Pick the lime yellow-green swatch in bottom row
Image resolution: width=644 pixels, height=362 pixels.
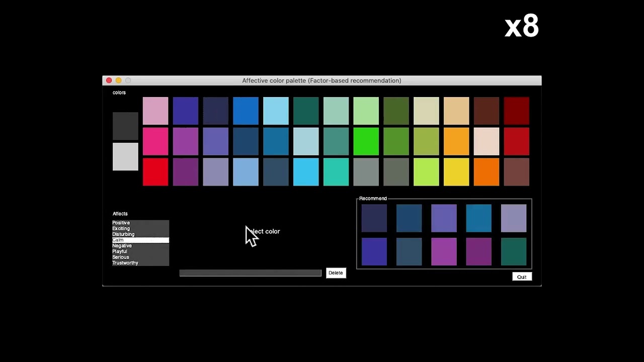click(426, 172)
